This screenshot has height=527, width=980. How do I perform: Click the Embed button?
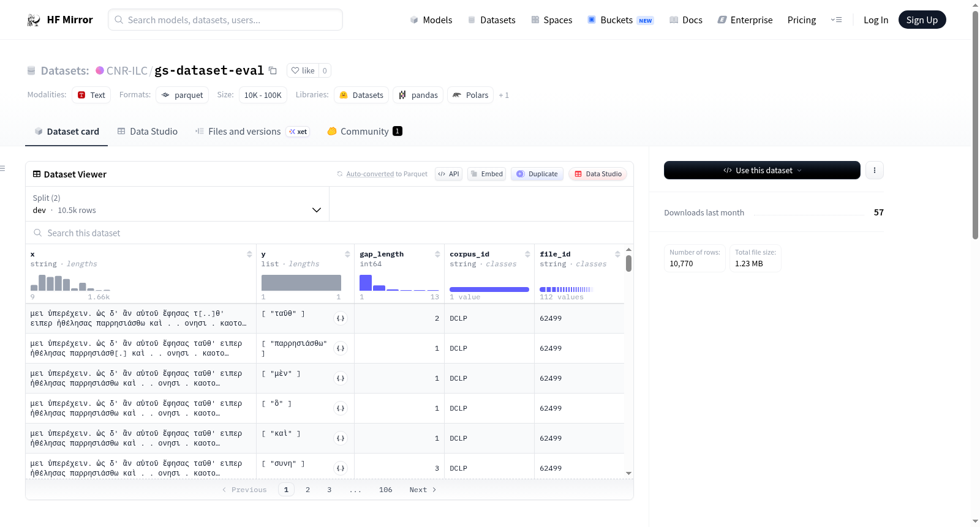[487, 174]
